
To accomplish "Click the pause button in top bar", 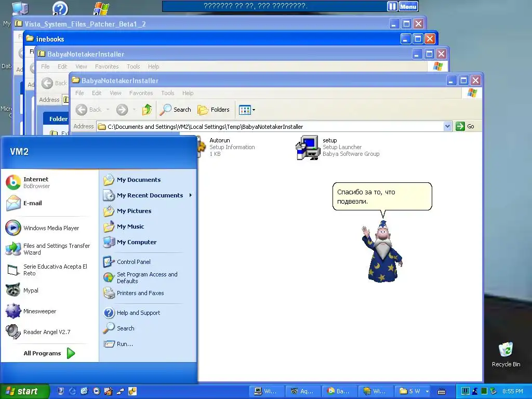I will tap(392, 6).
